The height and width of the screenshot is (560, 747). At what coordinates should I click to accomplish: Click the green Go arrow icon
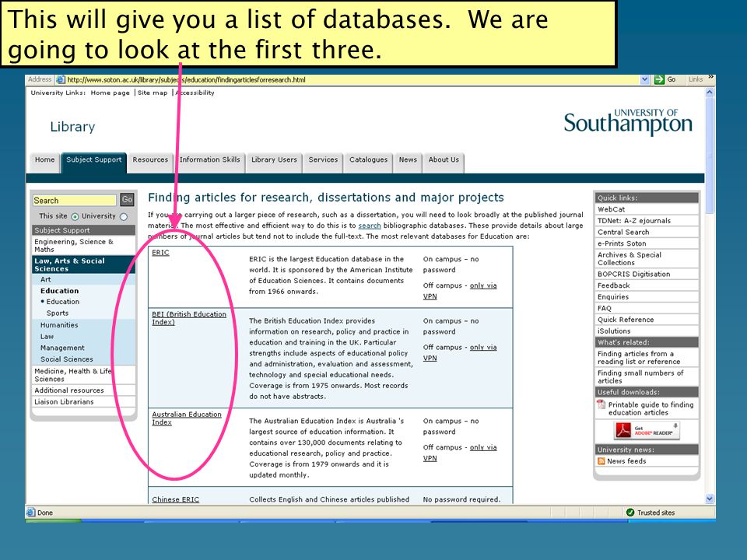tap(659, 79)
